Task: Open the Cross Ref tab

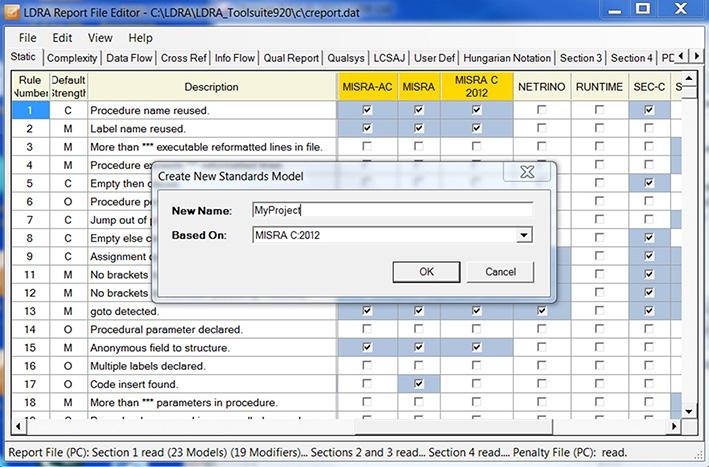Action: pos(184,58)
